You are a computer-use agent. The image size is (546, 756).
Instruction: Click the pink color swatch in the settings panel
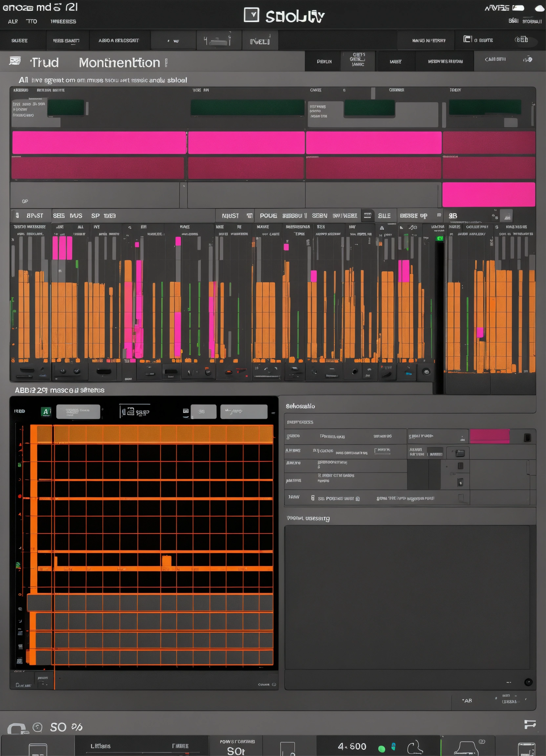(489, 436)
